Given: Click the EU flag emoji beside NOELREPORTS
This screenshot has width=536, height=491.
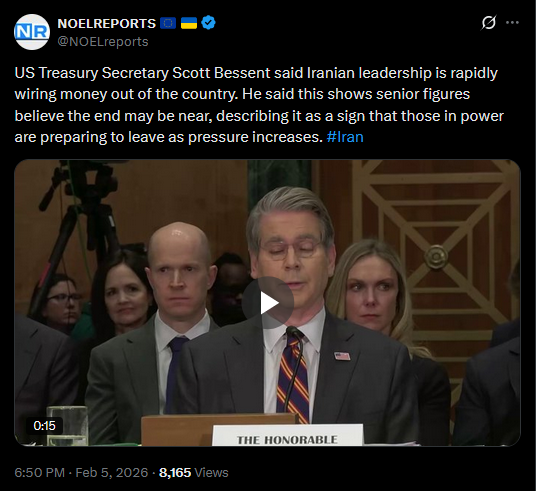Looking at the screenshot, I should (x=168, y=23).
